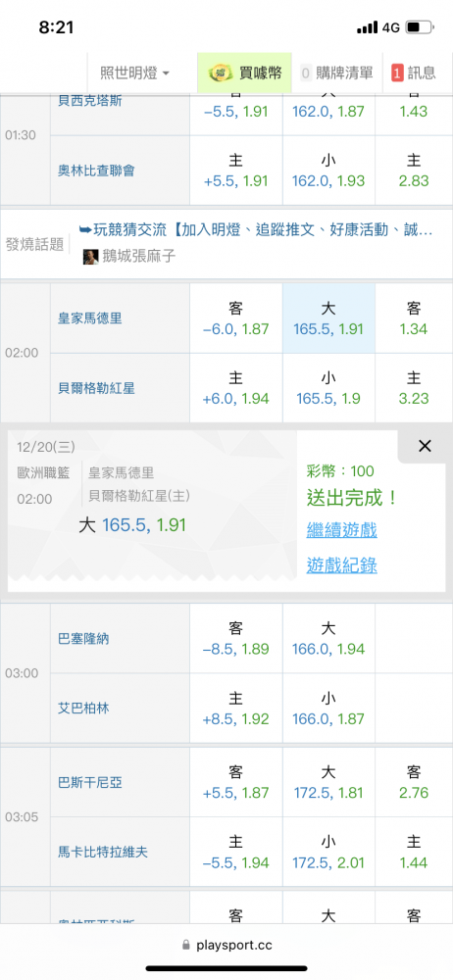The width and height of the screenshot is (453, 980).
Task: Open 訊息 messages with red badge
Action: click(414, 73)
